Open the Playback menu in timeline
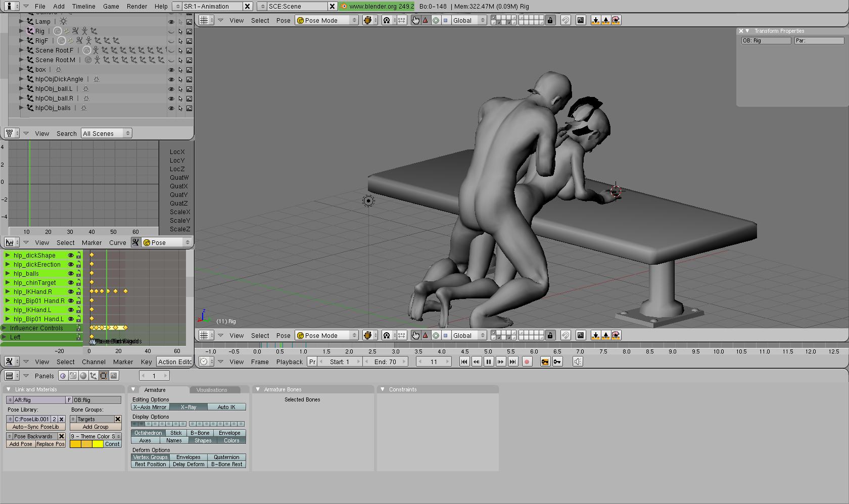This screenshot has width=849, height=504. [289, 362]
